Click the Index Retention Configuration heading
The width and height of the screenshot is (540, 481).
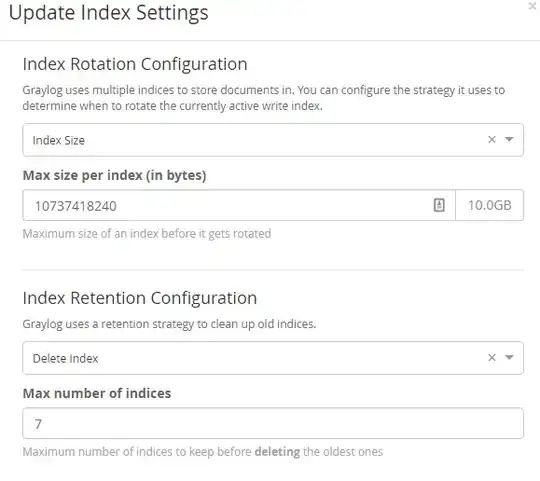pos(140,298)
